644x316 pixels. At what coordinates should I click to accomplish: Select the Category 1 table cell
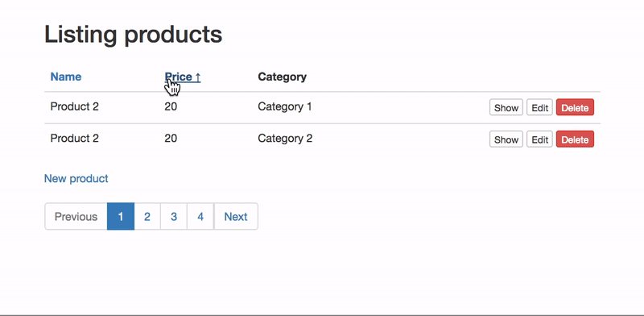coord(285,106)
